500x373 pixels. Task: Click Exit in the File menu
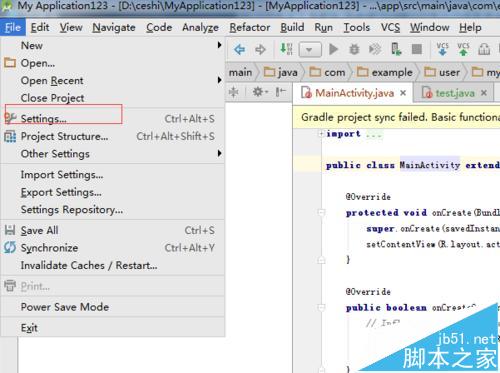113,328
